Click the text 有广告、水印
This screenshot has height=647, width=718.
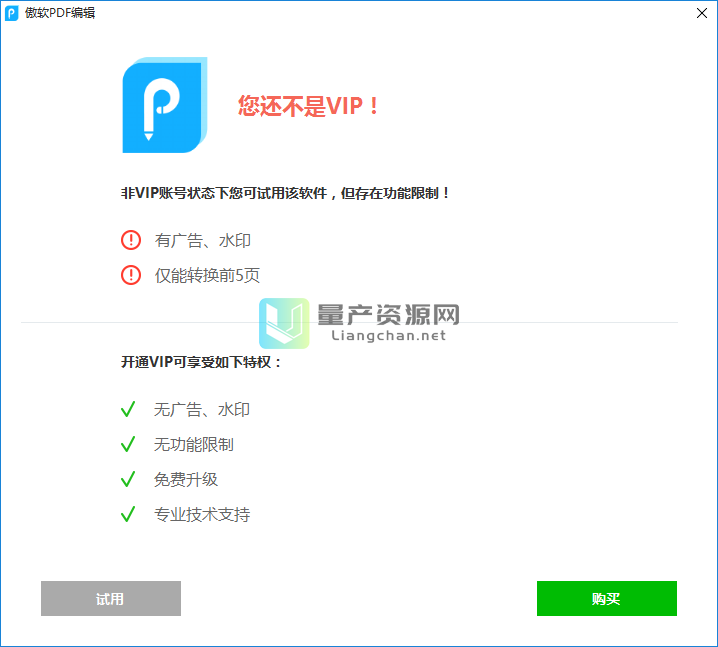pyautogui.click(x=202, y=240)
